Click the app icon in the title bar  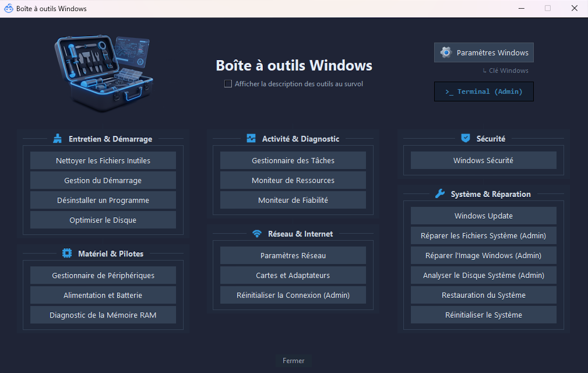coord(8,8)
